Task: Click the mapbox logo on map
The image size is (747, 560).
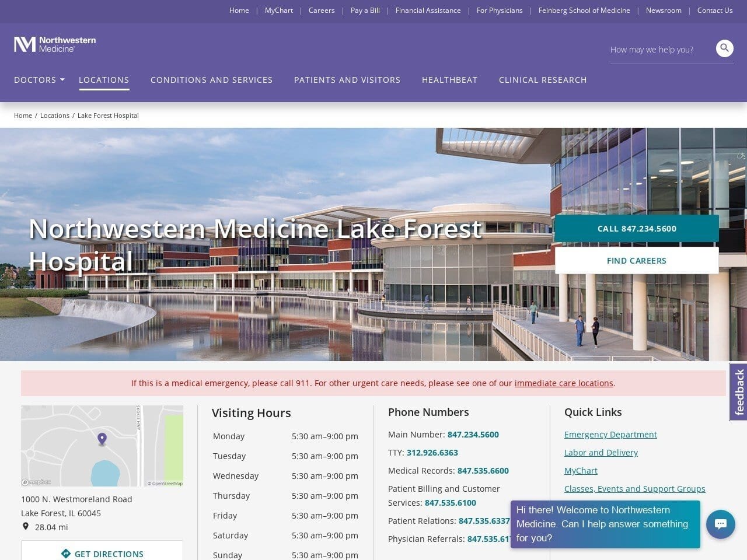Action: (x=36, y=482)
